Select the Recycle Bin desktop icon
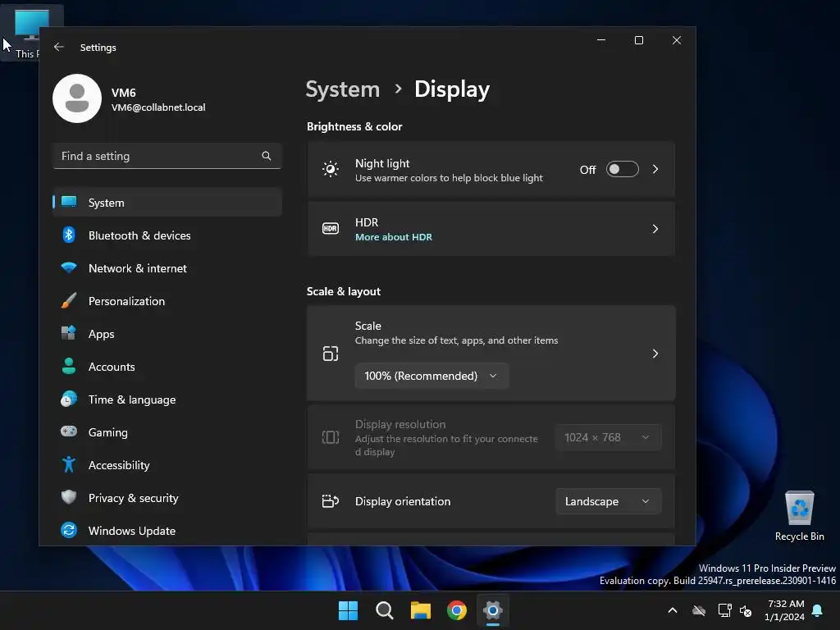 799,516
